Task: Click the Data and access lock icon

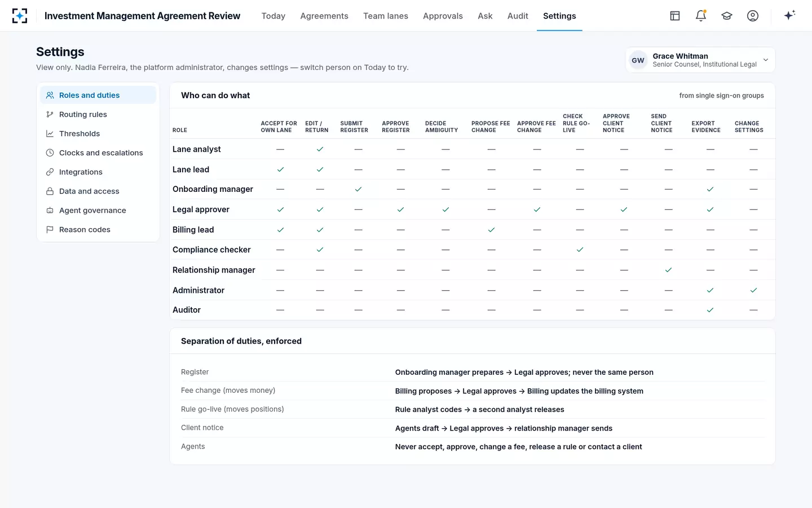Action: (x=50, y=191)
